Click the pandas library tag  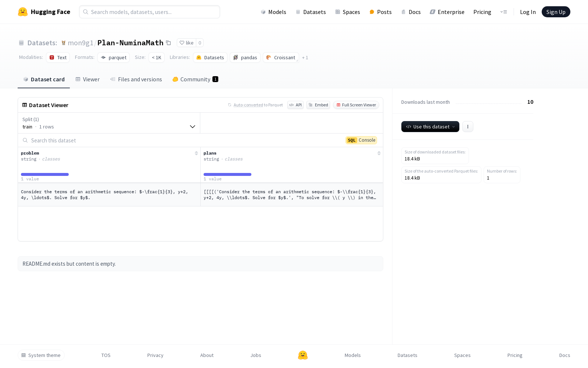click(245, 57)
